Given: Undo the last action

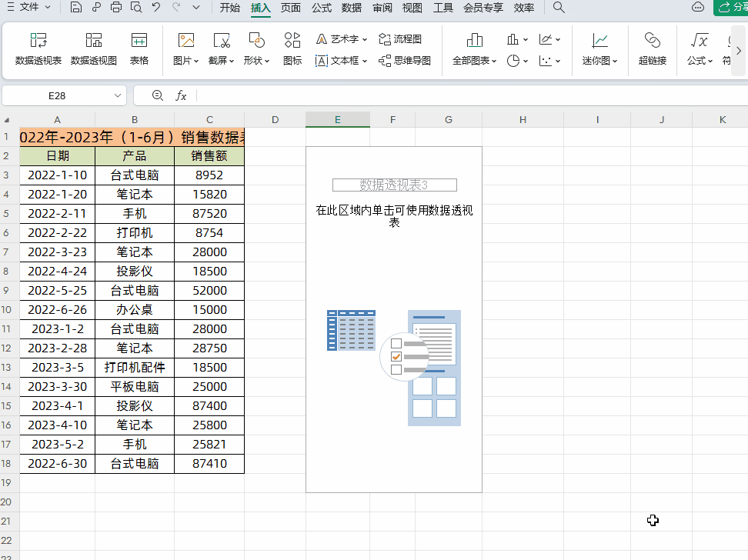Looking at the screenshot, I should click(x=156, y=7).
